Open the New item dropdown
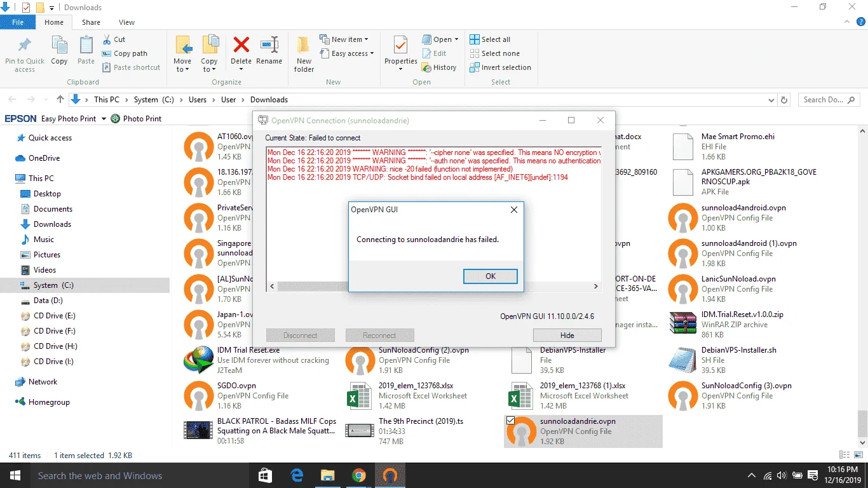The image size is (868, 488). tap(344, 39)
